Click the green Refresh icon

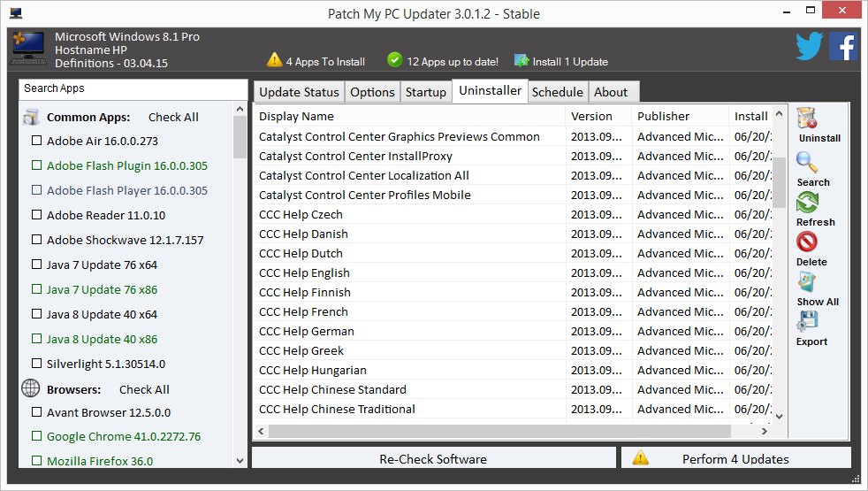807,203
